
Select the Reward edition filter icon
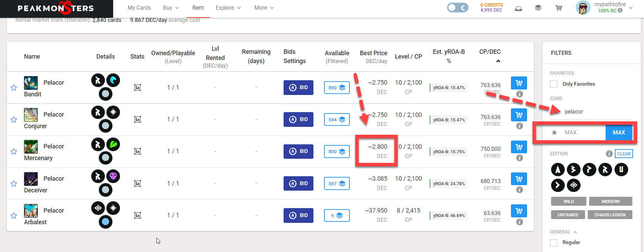point(605,169)
